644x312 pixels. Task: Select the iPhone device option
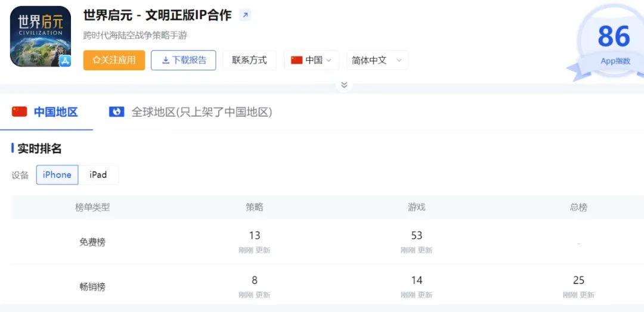tap(57, 174)
